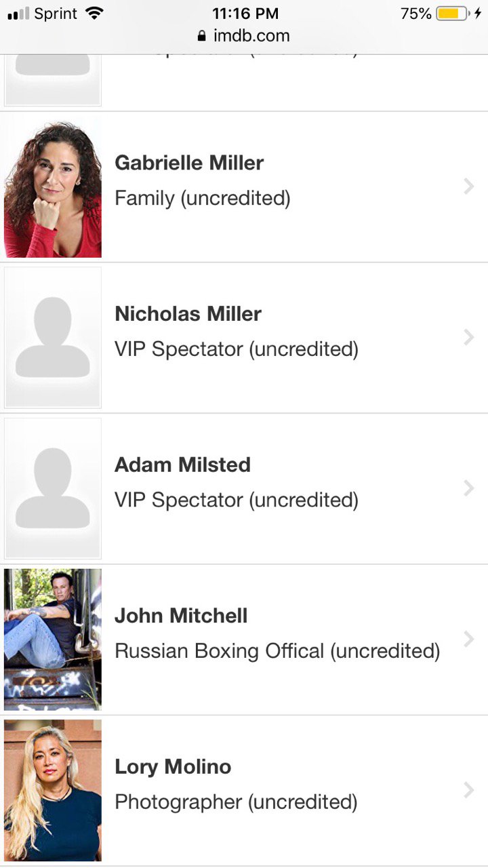The width and height of the screenshot is (488, 868).
Task: Tap Nicholas Miller's placeholder avatar icon
Action: tap(53, 337)
